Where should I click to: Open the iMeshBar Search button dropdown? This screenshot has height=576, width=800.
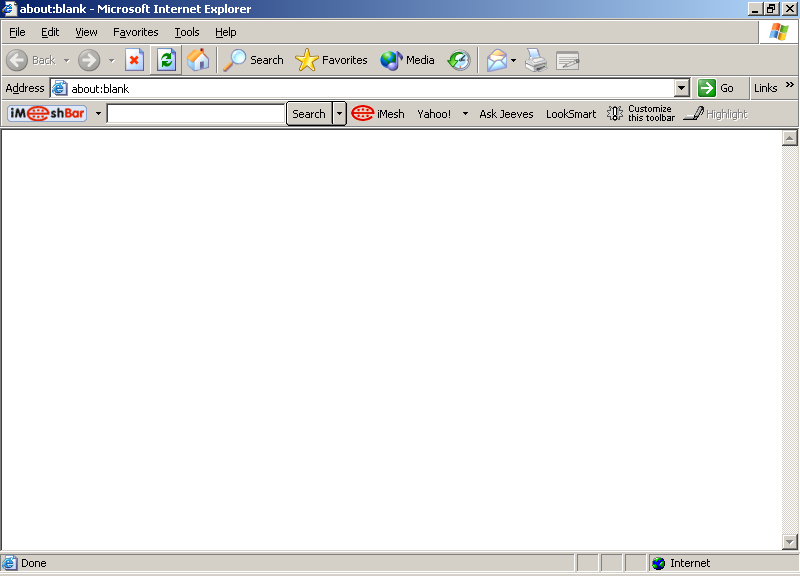click(339, 114)
